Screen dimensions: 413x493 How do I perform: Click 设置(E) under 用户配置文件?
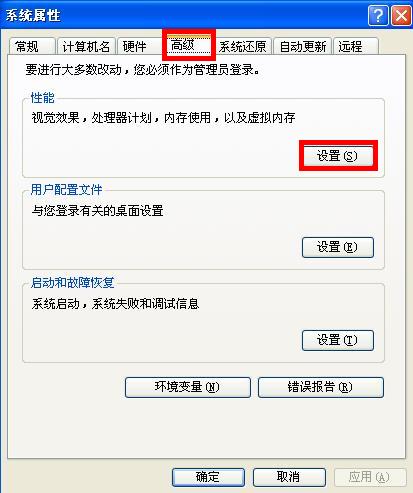pos(338,247)
